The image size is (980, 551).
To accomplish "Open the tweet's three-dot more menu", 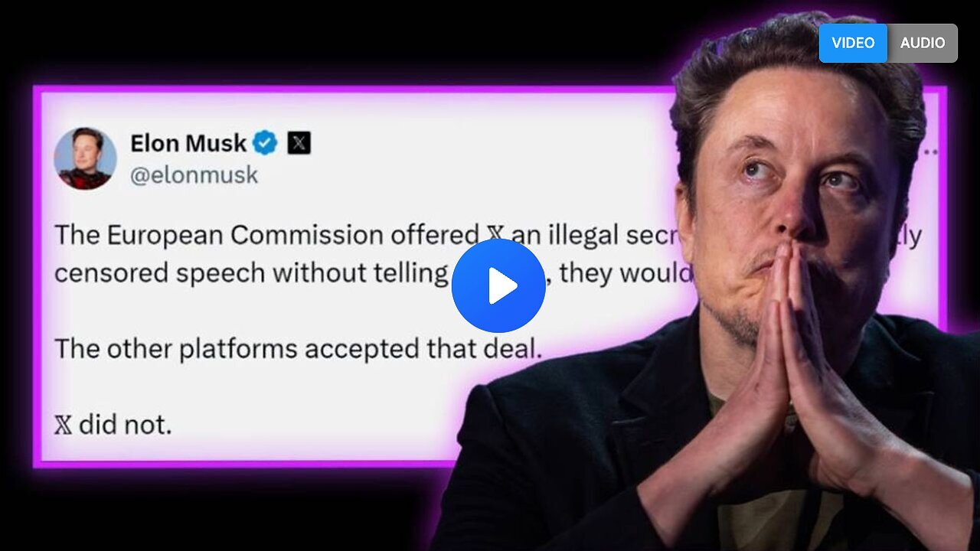I will click(x=930, y=153).
